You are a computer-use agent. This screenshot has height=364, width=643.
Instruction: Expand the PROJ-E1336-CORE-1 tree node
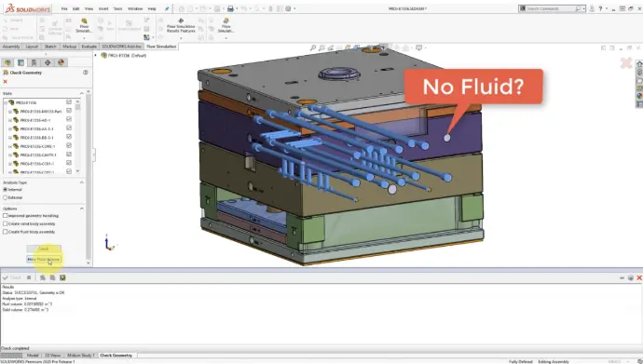click(x=10, y=146)
